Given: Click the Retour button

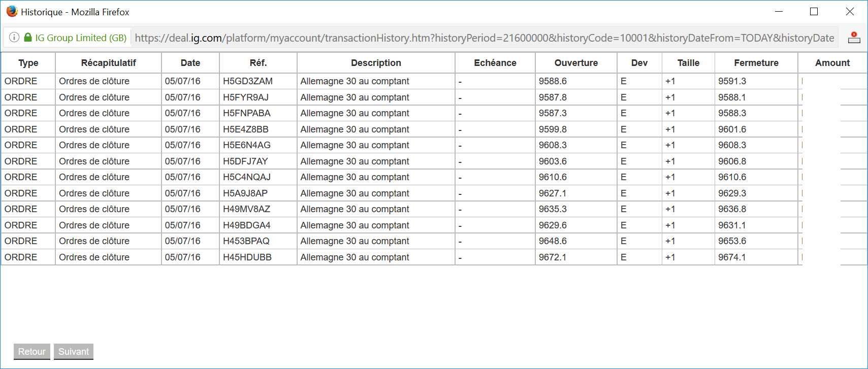Looking at the screenshot, I should tap(32, 352).
